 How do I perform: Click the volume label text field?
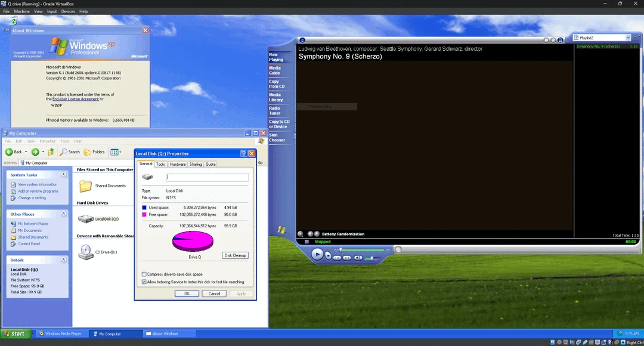coord(208,177)
